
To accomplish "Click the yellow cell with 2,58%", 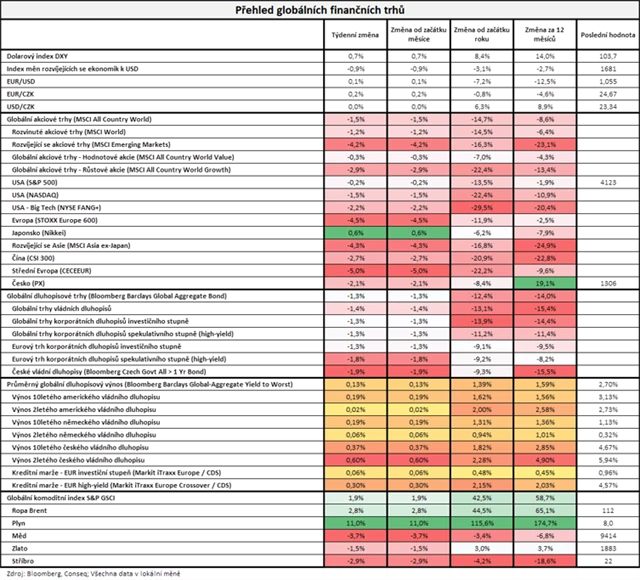I will (x=545, y=409).
